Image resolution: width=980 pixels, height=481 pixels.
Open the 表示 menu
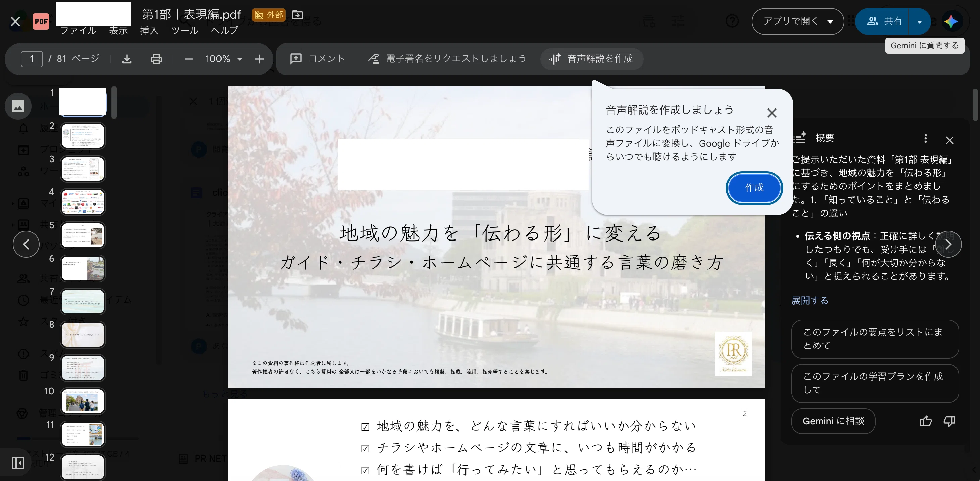[118, 30]
